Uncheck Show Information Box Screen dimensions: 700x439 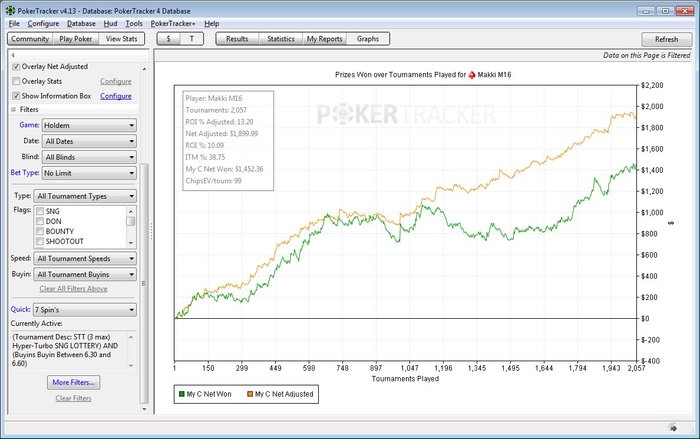(x=16, y=96)
